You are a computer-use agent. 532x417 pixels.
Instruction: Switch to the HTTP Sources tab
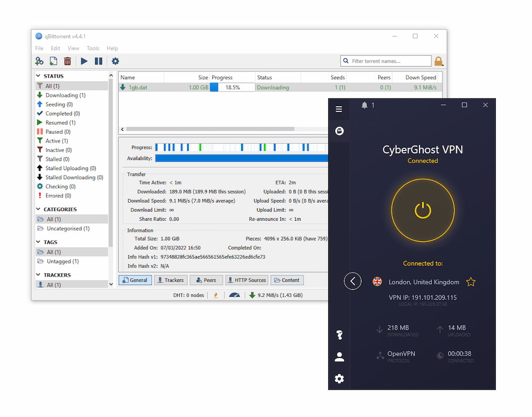pos(247,280)
